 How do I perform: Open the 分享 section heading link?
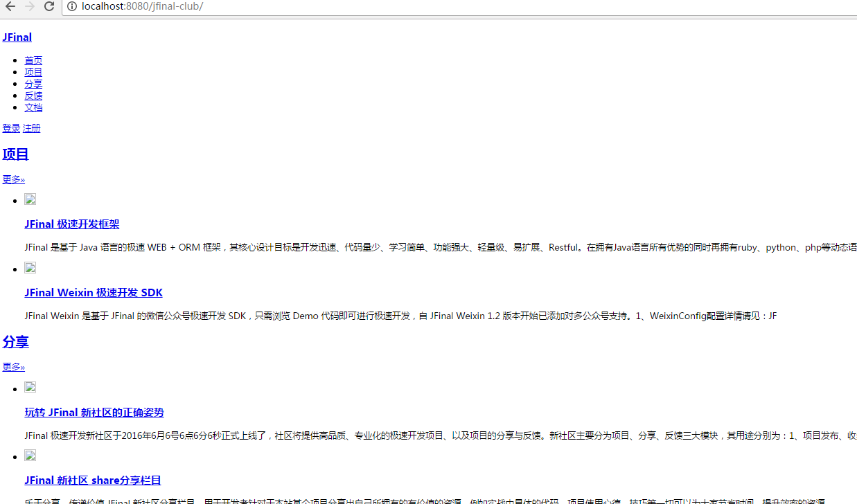click(15, 342)
